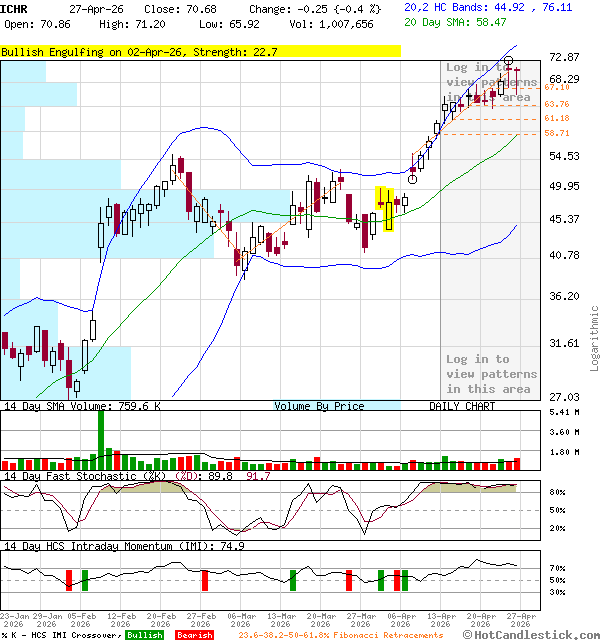Viewport: 600px width, 640px height.
Task: Click the ICHR ticker symbol
Action: coord(14,7)
